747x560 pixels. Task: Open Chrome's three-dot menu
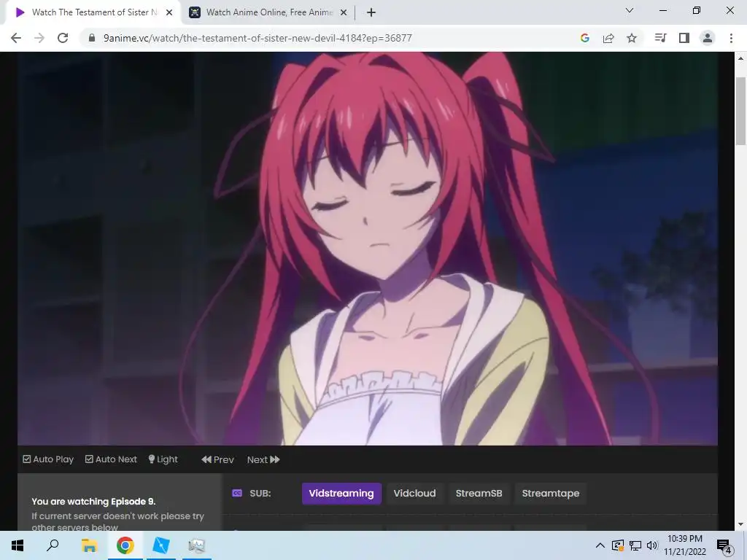tap(731, 38)
